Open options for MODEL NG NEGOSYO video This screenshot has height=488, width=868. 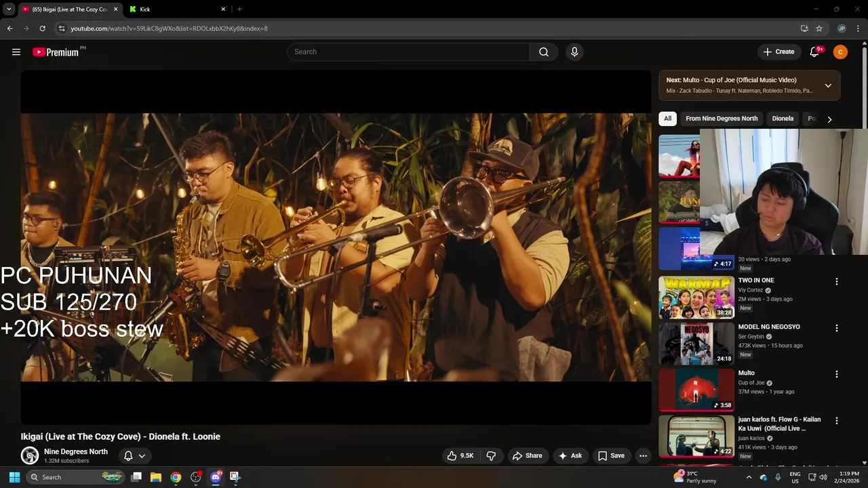[836, 328]
